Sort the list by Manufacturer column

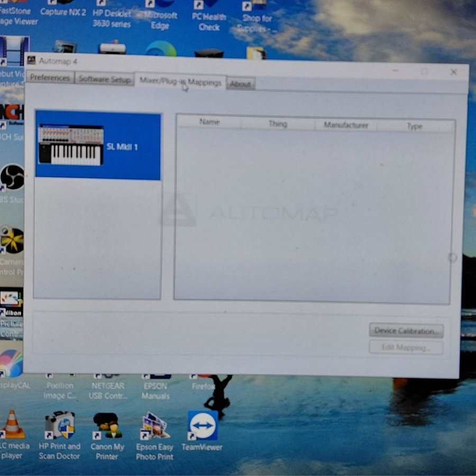coord(346,125)
